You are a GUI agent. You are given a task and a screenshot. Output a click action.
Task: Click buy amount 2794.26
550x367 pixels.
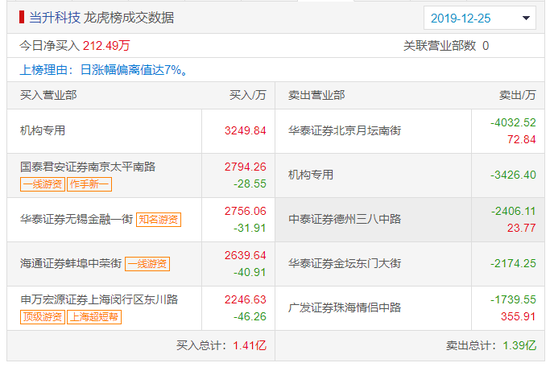pos(245,167)
